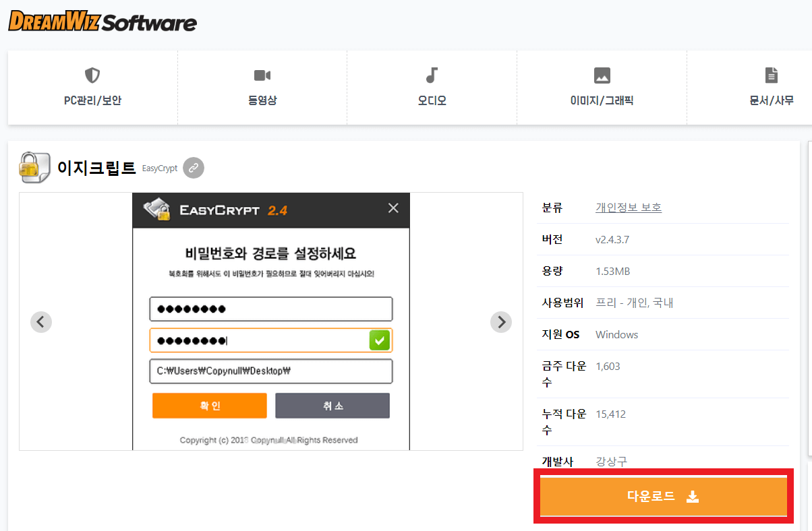Image resolution: width=812 pixels, height=531 pixels.
Task: Go back using the left screenshot arrow
Action: click(41, 321)
